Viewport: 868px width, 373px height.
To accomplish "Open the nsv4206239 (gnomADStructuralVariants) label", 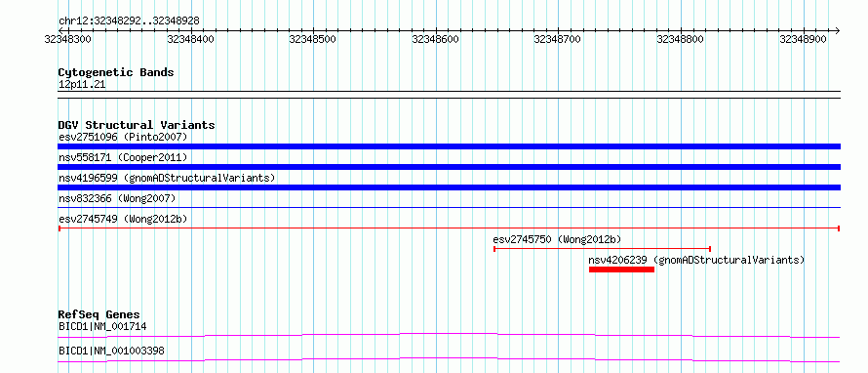I will click(x=696, y=260).
